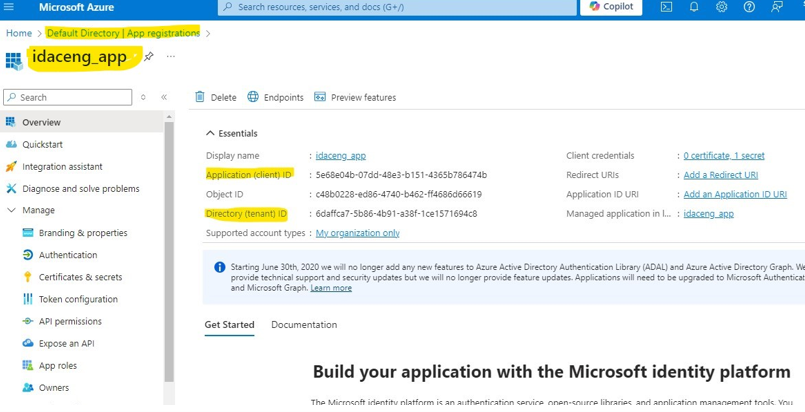Click the Add a Redirect URI link

pyautogui.click(x=720, y=175)
